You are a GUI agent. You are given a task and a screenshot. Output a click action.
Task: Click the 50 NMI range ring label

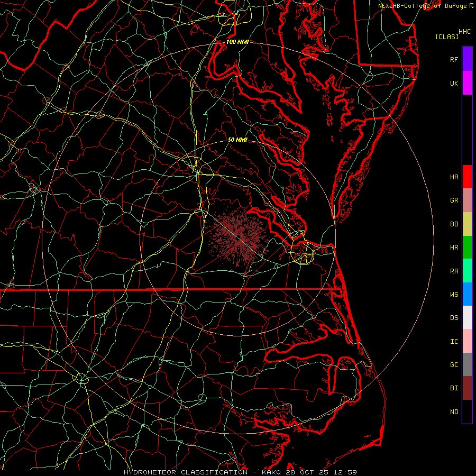coord(237,140)
